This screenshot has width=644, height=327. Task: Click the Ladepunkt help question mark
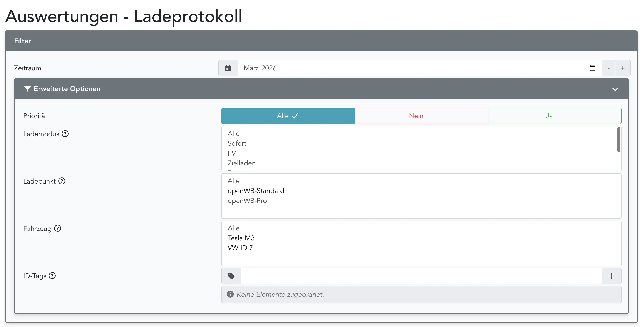pos(62,181)
